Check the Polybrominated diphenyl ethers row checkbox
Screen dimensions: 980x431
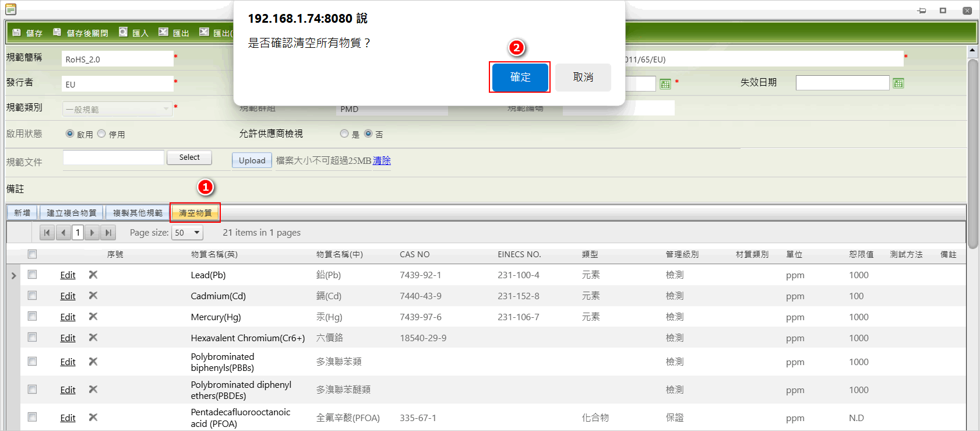tap(32, 390)
